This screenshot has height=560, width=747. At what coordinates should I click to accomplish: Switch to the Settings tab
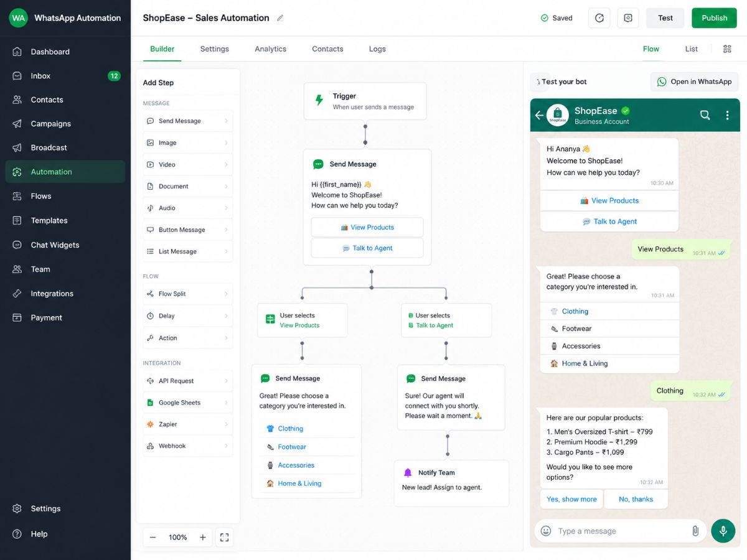[x=214, y=49]
